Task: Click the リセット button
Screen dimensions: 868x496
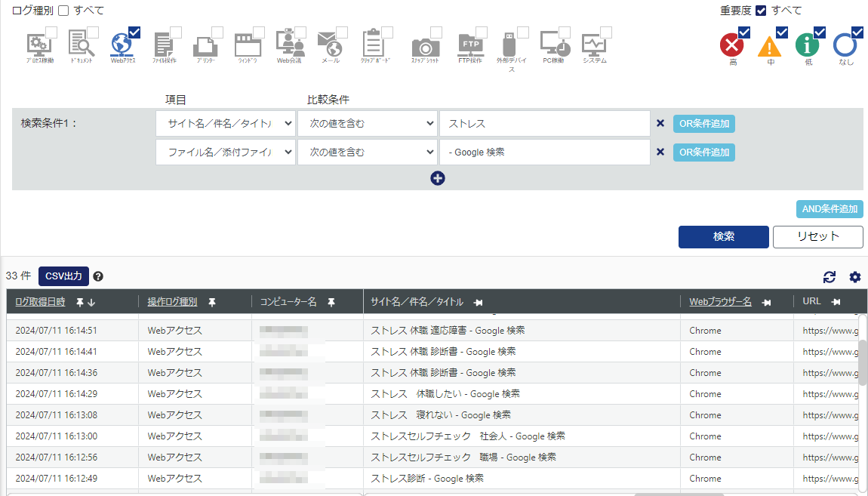Action: point(817,237)
